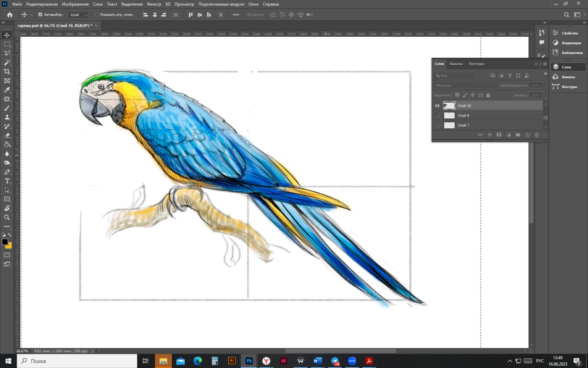This screenshot has width=588, height=368.
Task: Align left edges in options bar
Action: 146,15
